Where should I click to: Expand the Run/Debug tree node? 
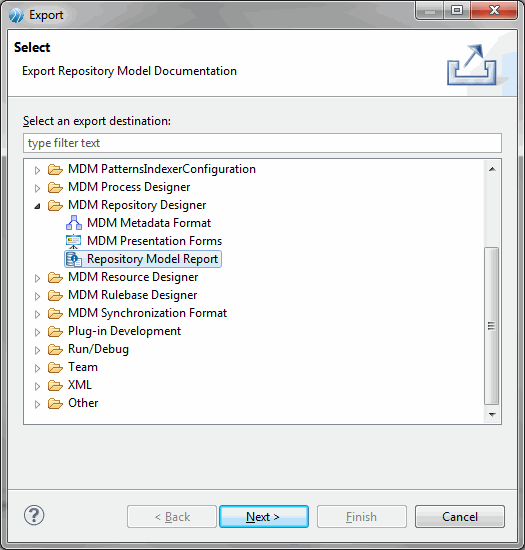pyautogui.click(x=37, y=350)
